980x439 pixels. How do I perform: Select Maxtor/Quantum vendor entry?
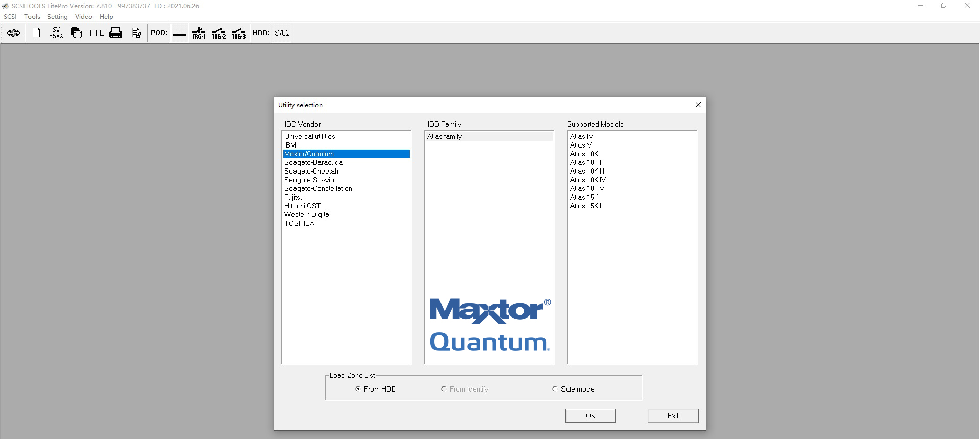click(346, 154)
